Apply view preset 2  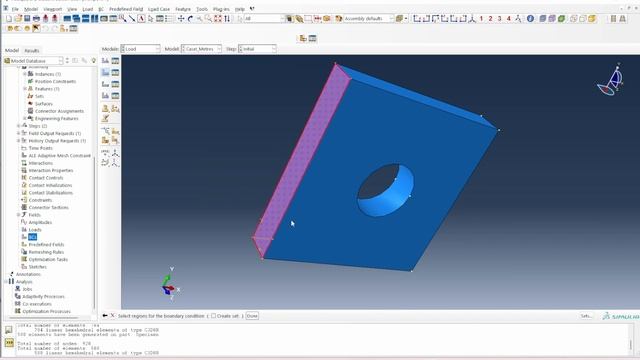coord(490,18)
